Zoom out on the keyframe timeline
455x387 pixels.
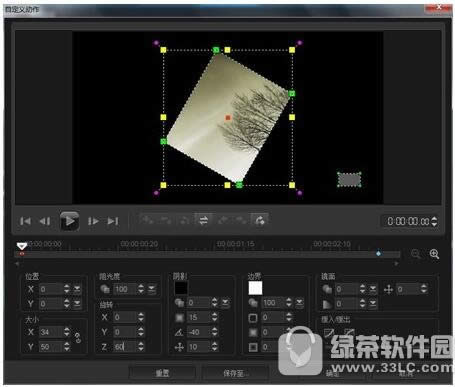coord(416,254)
